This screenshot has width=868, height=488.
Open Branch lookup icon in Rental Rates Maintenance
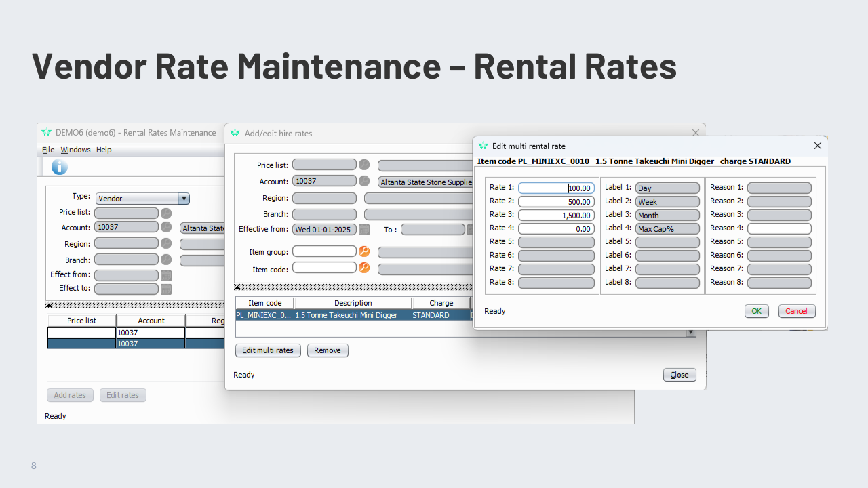[166, 260]
